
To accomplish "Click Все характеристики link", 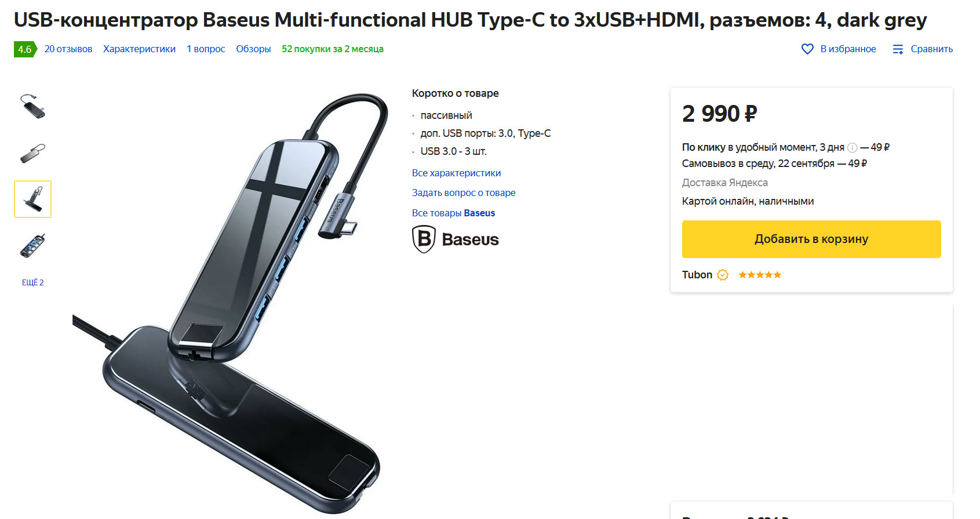I will pos(456,173).
